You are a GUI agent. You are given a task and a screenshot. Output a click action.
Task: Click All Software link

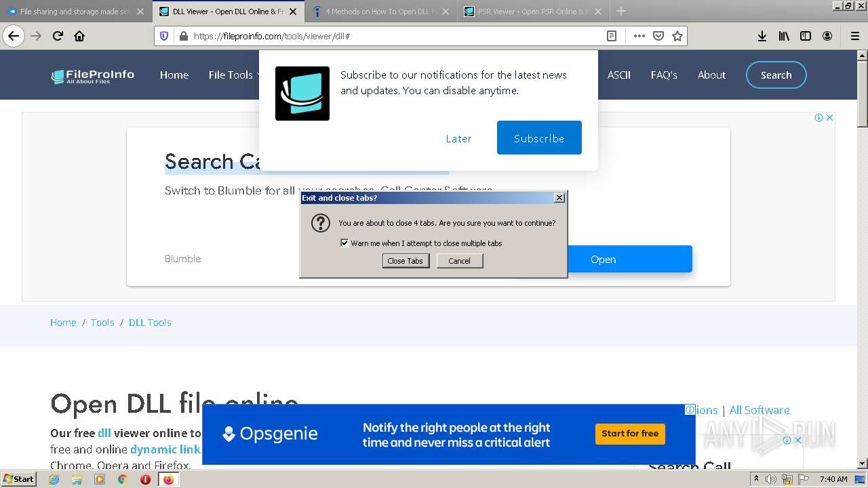[759, 410]
